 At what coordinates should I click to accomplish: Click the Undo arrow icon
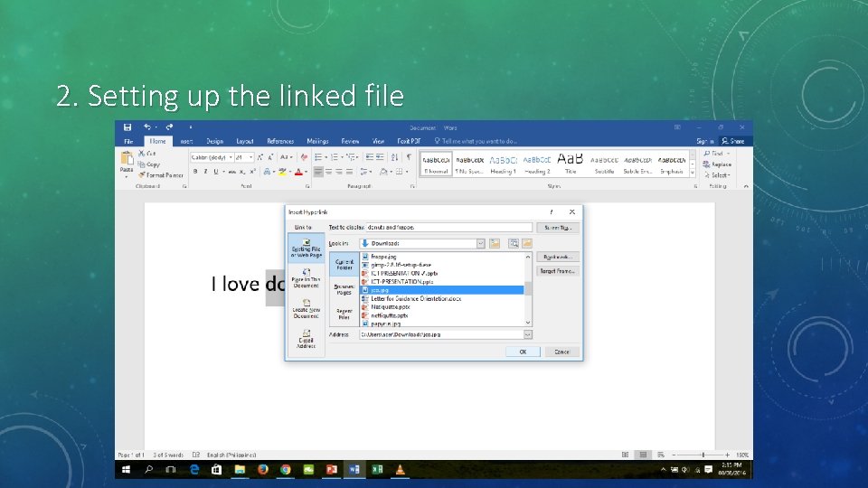click(147, 127)
